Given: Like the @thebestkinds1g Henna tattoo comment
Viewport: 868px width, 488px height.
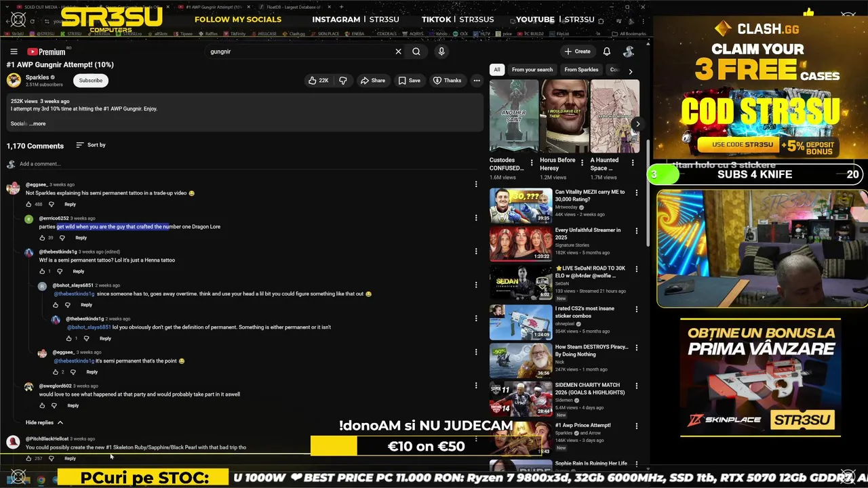Looking at the screenshot, I should tap(42, 271).
